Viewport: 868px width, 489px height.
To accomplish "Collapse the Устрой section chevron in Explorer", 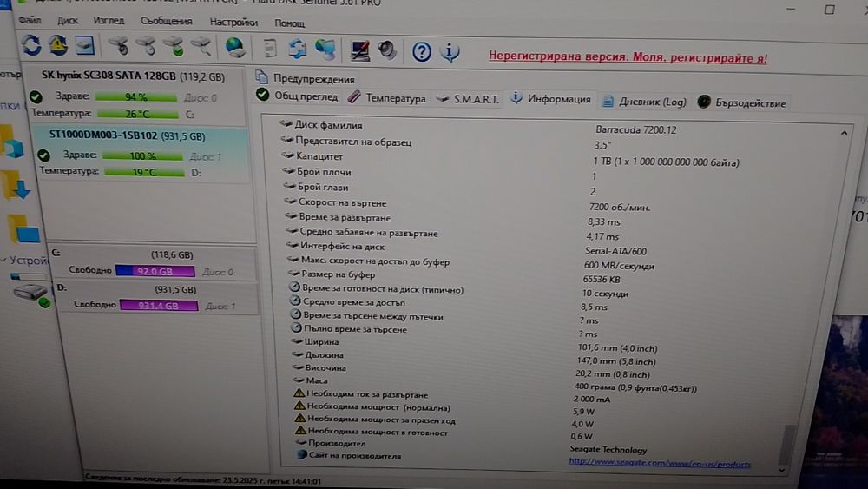I will click(x=3, y=259).
